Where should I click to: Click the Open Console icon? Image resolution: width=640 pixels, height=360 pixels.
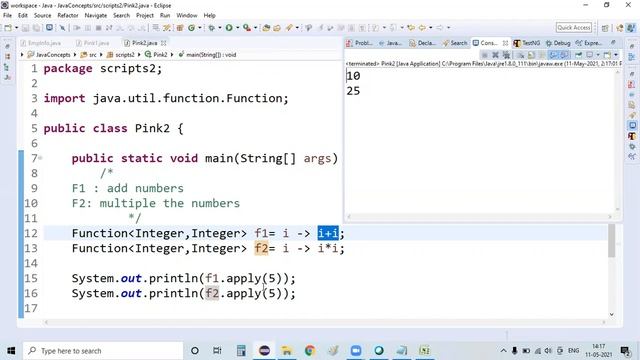pyautogui.click(x=607, y=55)
